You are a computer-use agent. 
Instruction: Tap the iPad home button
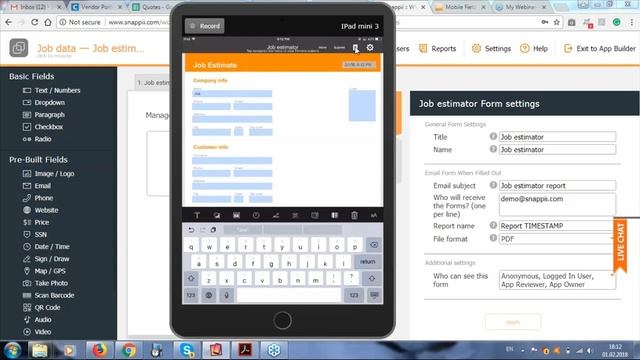[x=282, y=320]
